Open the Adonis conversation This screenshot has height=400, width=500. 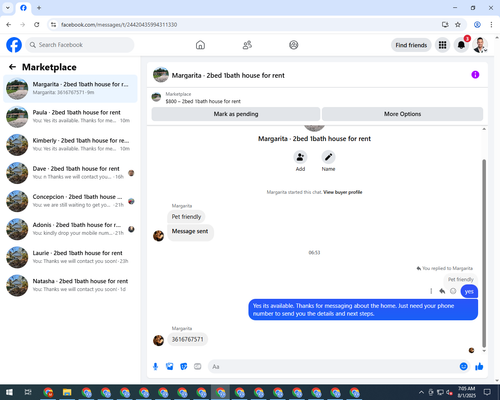click(x=70, y=229)
